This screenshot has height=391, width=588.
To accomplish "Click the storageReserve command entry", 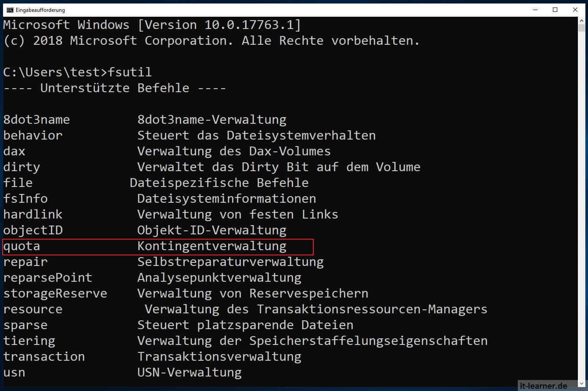I will coord(55,293).
